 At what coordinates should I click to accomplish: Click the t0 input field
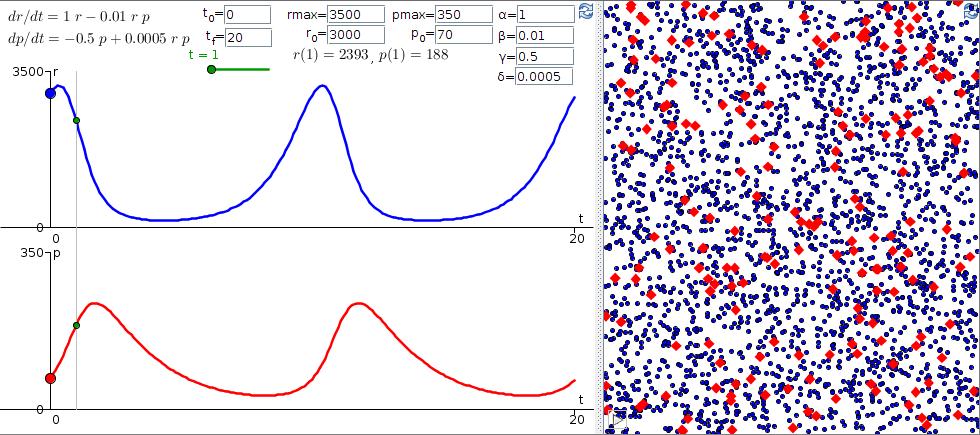247,14
